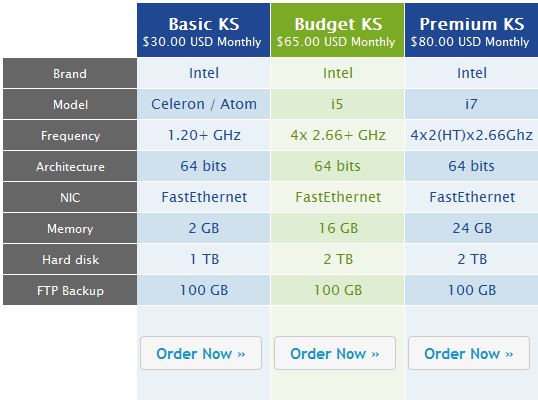538x400 pixels.
Task: Click the FTP Backup row label
Action: tap(70, 290)
